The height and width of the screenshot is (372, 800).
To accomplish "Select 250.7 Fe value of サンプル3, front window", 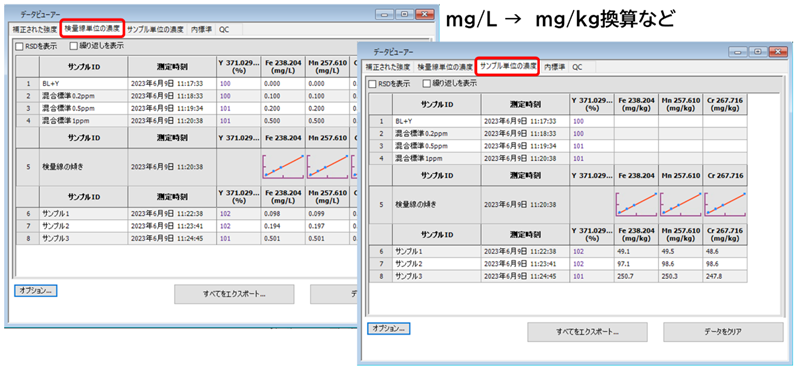I will tap(636, 276).
